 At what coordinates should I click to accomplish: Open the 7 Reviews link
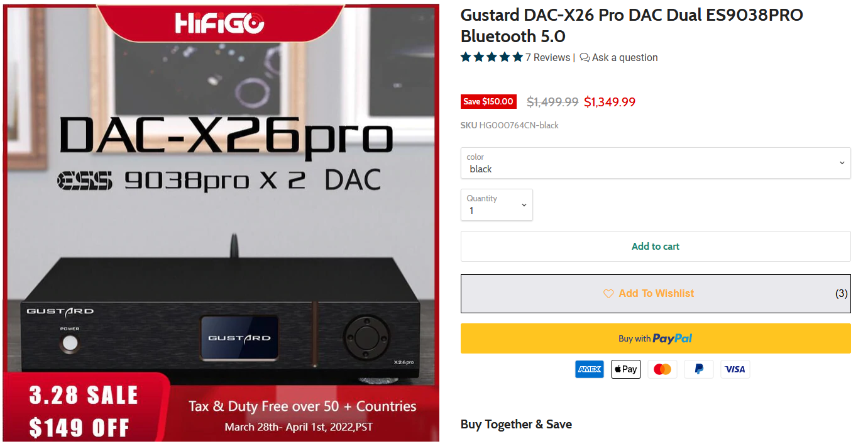[547, 57]
